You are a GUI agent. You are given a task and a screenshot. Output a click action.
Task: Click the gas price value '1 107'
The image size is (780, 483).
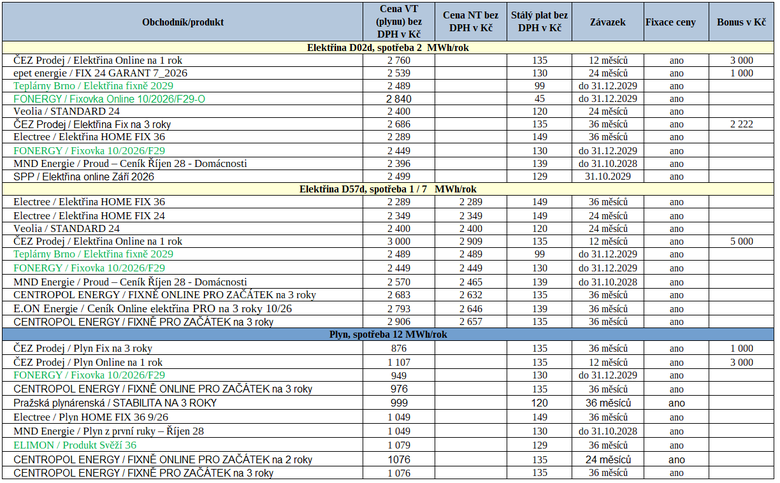pyautogui.click(x=399, y=363)
